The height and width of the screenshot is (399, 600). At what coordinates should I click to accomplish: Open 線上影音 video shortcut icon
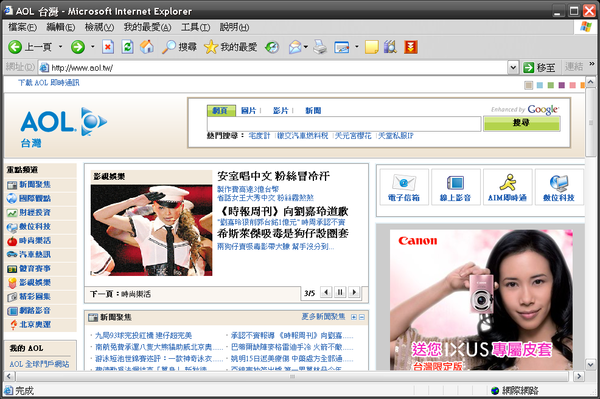pos(455,187)
